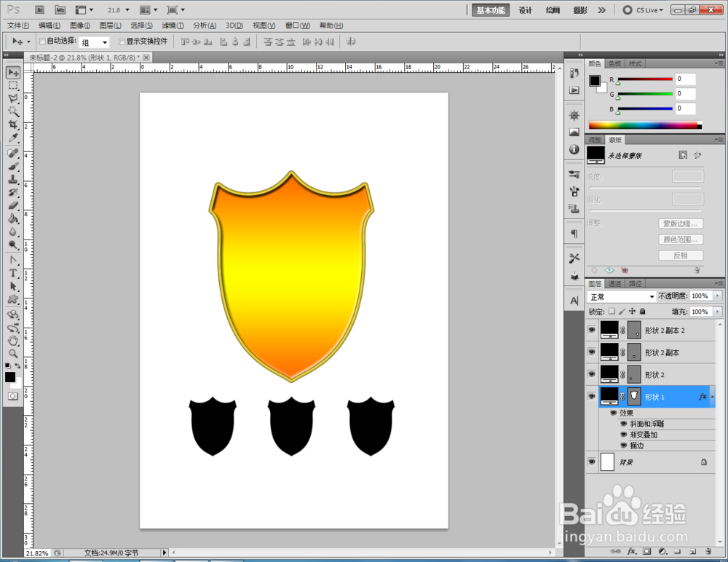Screen dimensions: 728x562
Task: Toggle the 描边 effect visibility
Action: [x=624, y=445]
